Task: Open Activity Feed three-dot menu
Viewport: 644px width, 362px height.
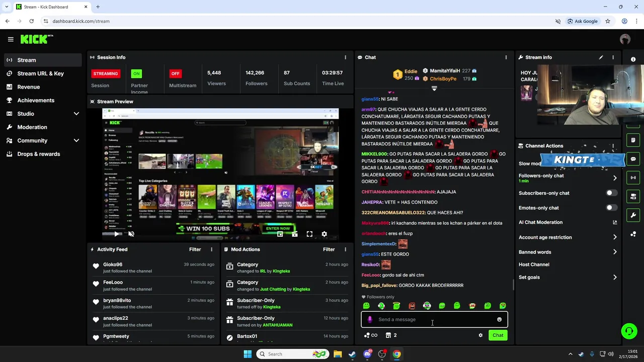Action: click(x=211, y=249)
